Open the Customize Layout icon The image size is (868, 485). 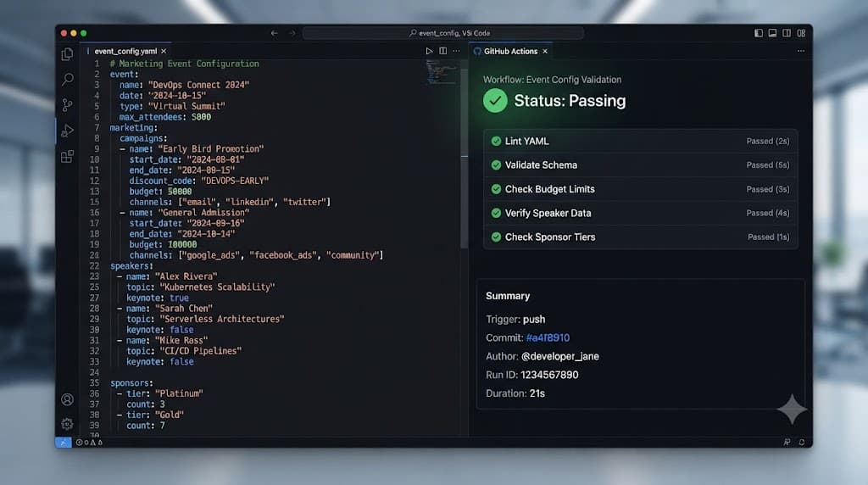[801, 33]
